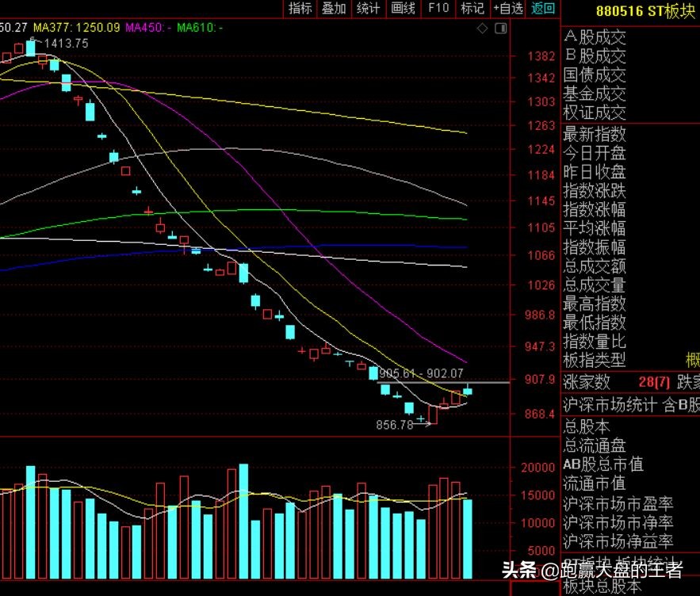Click the 总流通盘 row
Viewport: 700px width, 596px height.
point(595,445)
